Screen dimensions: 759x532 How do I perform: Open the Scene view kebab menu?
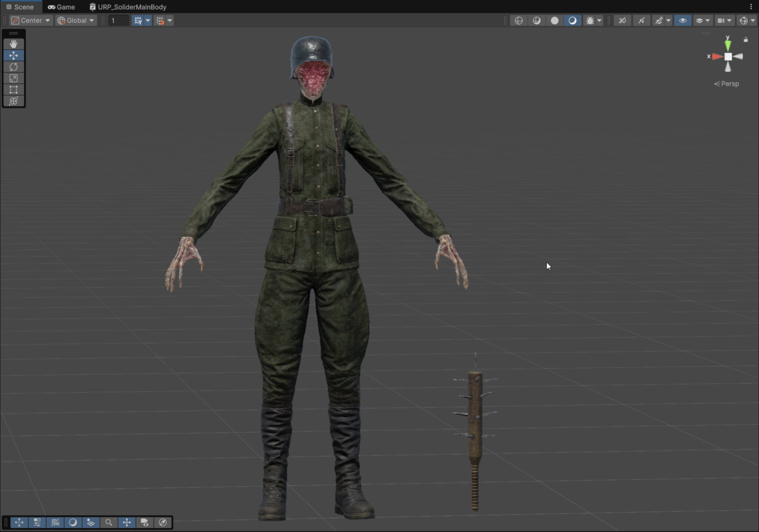coord(751,7)
